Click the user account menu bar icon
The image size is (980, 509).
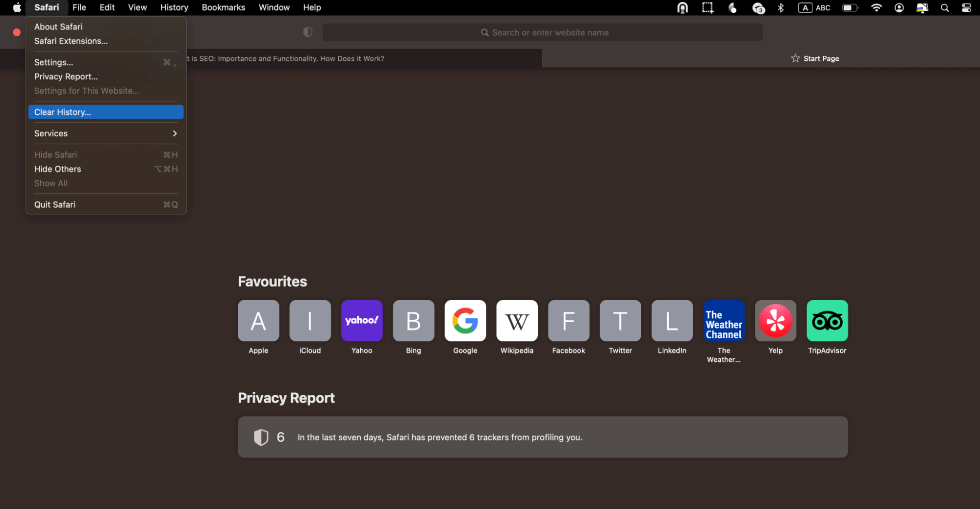coord(899,7)
